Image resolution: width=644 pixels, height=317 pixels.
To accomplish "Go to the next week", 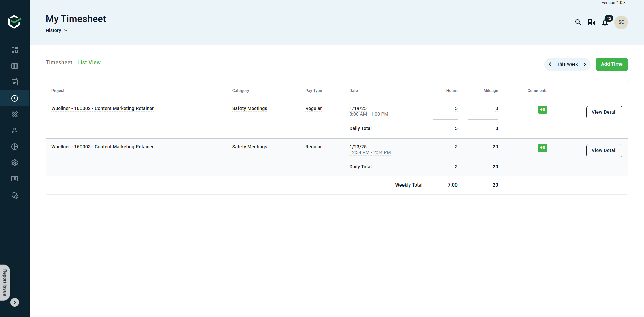I will (585, 64).
